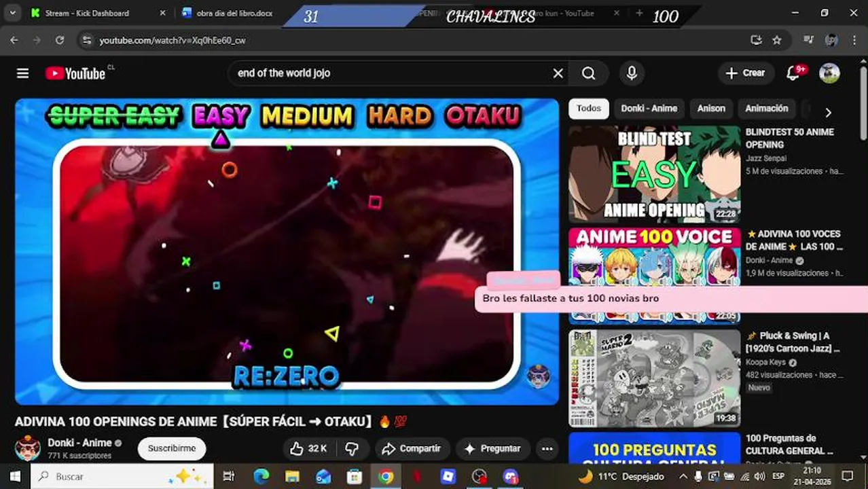The width and height of the screenshot is (868, 489).
Task: Like the video with 32 K likes
Action: 308,448
